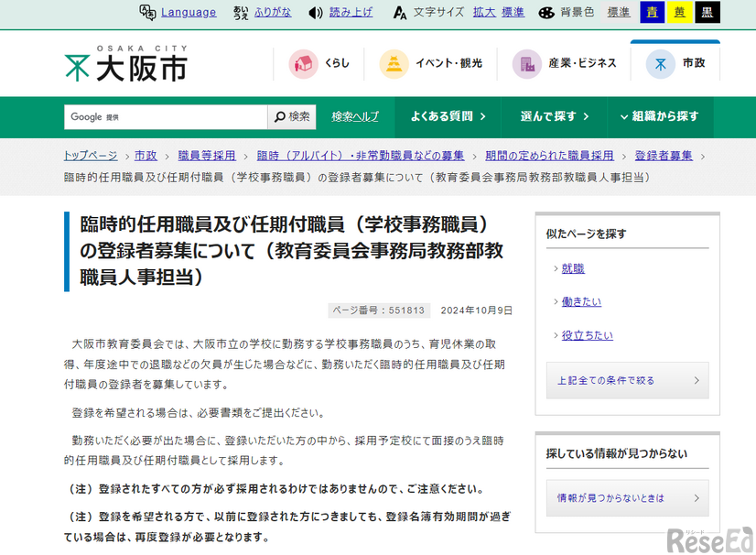
Task: Click the date 2024年10月9日
Action: point(476,310)
